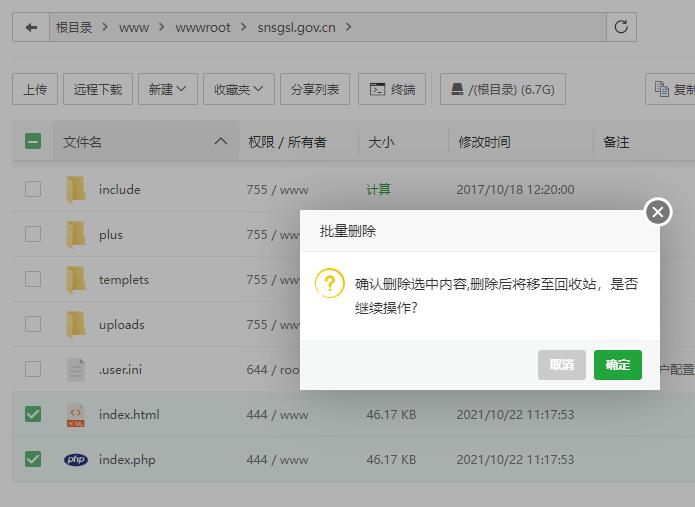
Task: Uncheck the index.php checkbox
Action: point(33,459)
